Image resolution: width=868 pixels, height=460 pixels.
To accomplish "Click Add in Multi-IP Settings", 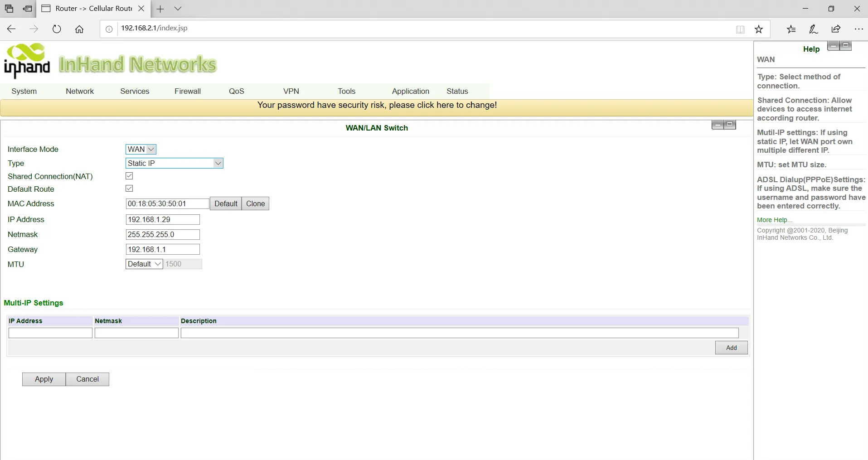I will (732, 348).
